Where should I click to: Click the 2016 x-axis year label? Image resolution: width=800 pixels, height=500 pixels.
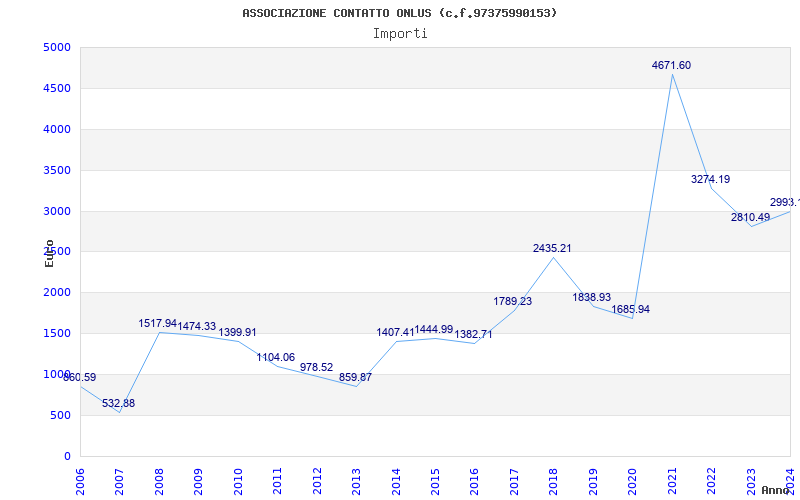pos(474,482)
